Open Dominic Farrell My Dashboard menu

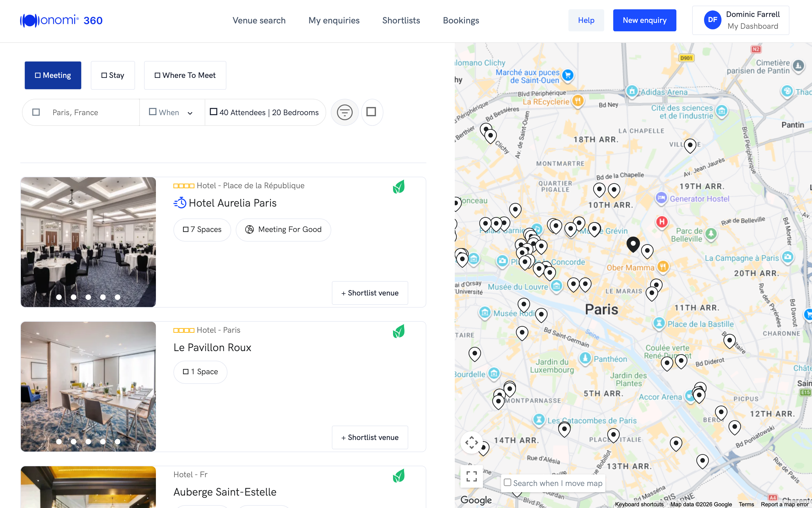click(x=741, y=20)
